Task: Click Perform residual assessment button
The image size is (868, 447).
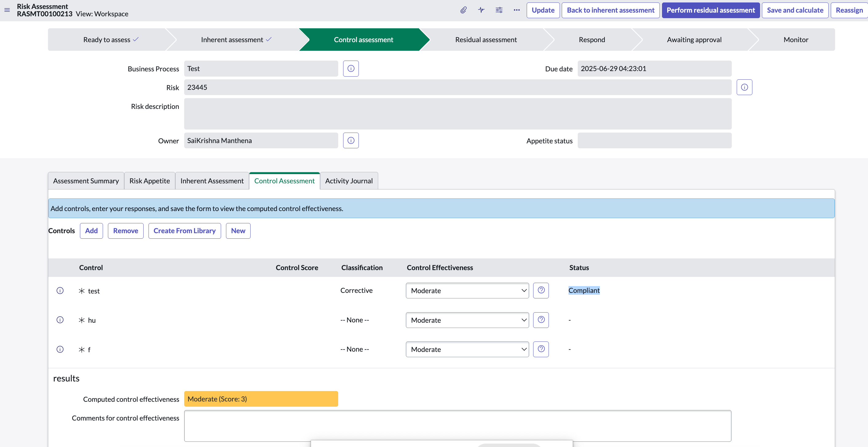Action: (x=711, y=10)
